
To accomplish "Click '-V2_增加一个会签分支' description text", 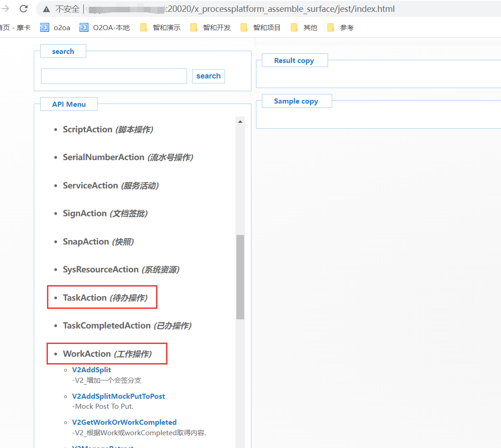I will pos(107,380).
